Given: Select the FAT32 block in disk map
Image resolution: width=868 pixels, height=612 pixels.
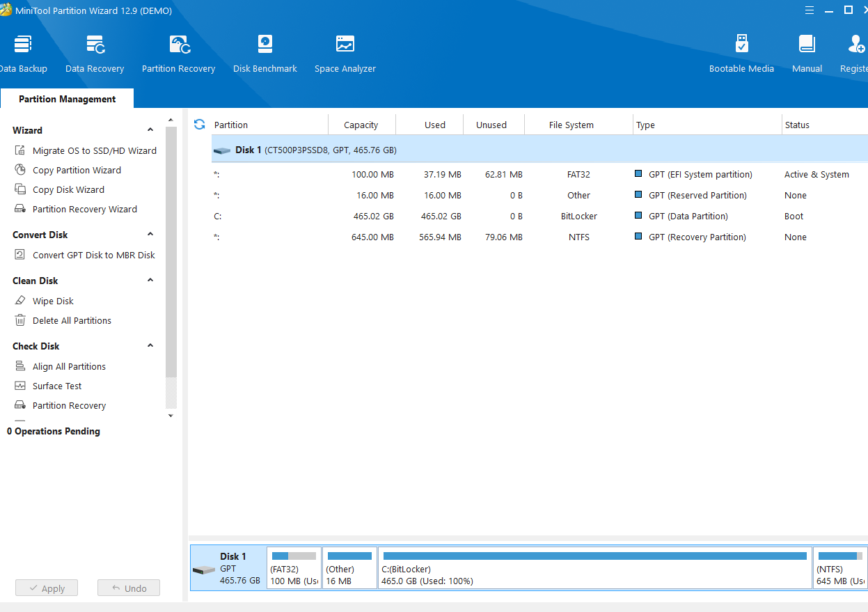Looking at the screenshot, I should pyautogui.click(x=294, y=567).
